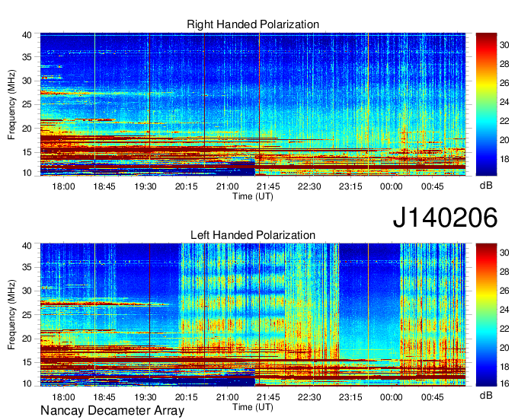Click 00:45 tick on Left Handed time axis
Screen dimensions: 518x420
point(433,397)
